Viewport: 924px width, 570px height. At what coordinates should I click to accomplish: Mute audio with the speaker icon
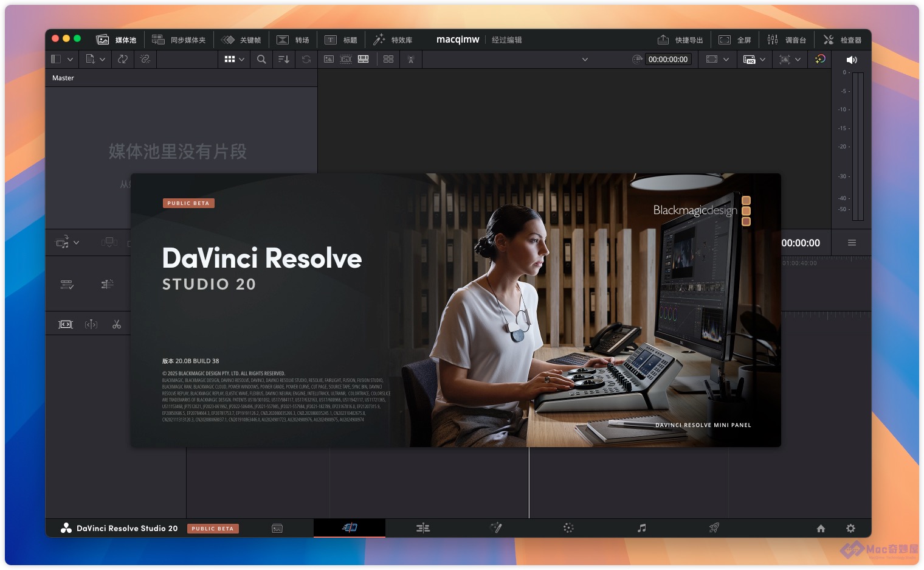[x=852, y=60]
